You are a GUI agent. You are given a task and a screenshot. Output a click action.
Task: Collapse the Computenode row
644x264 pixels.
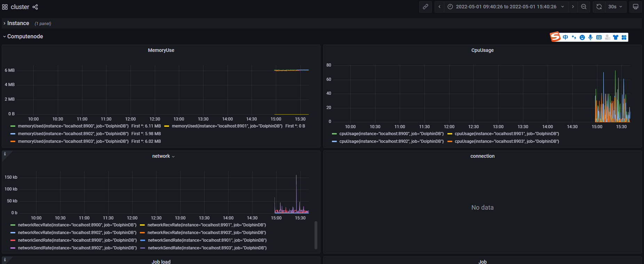(x=25, y=37)
